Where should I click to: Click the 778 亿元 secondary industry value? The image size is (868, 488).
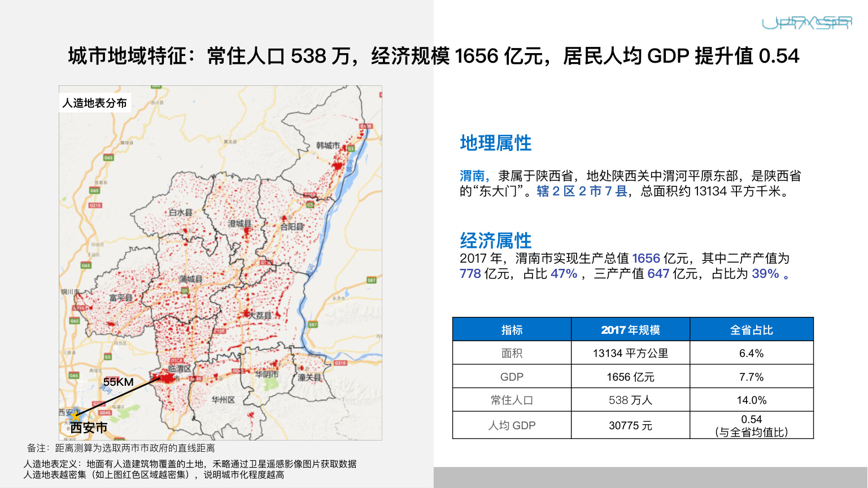point(486,274)
